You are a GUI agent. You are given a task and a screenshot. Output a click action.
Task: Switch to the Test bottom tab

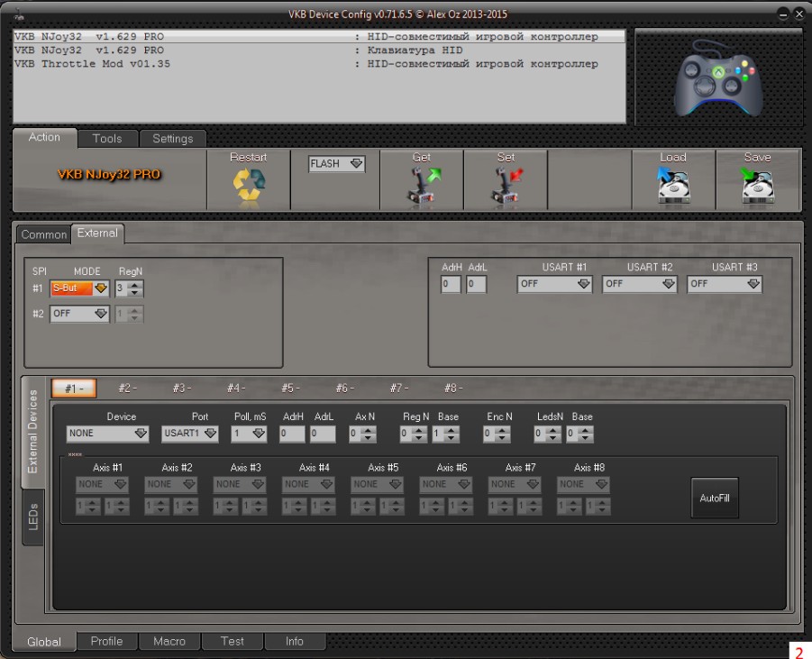tap(232, 641)
